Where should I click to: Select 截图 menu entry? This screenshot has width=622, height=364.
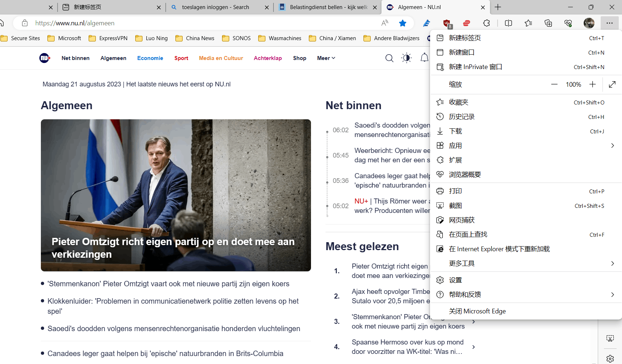click(x=526, y=206)
